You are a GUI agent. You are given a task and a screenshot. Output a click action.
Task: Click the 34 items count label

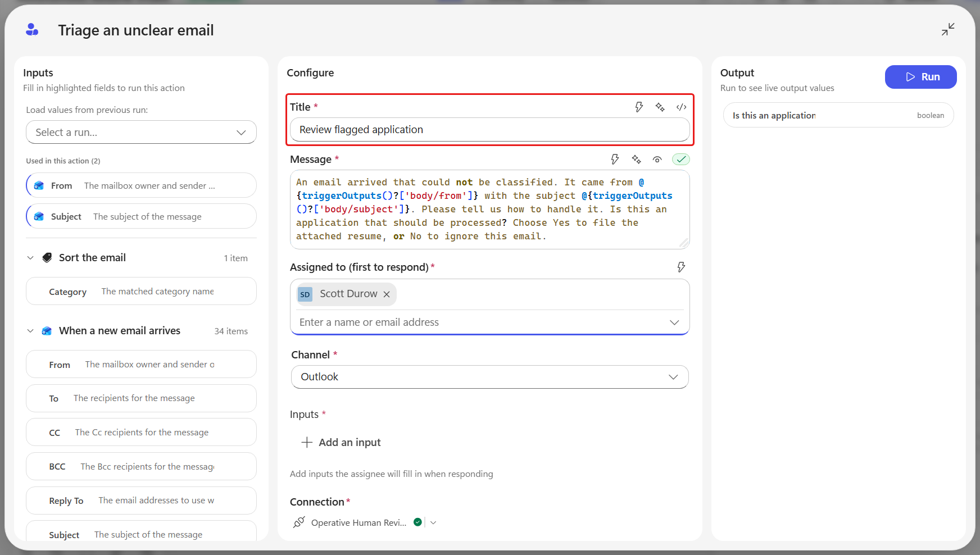[x=231, y=331]
